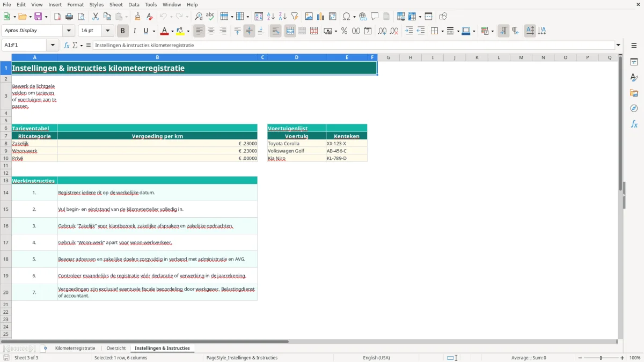The image size is (644, 362).
Task: Cut selection with scissors icon
Action: tap(96, 17)
